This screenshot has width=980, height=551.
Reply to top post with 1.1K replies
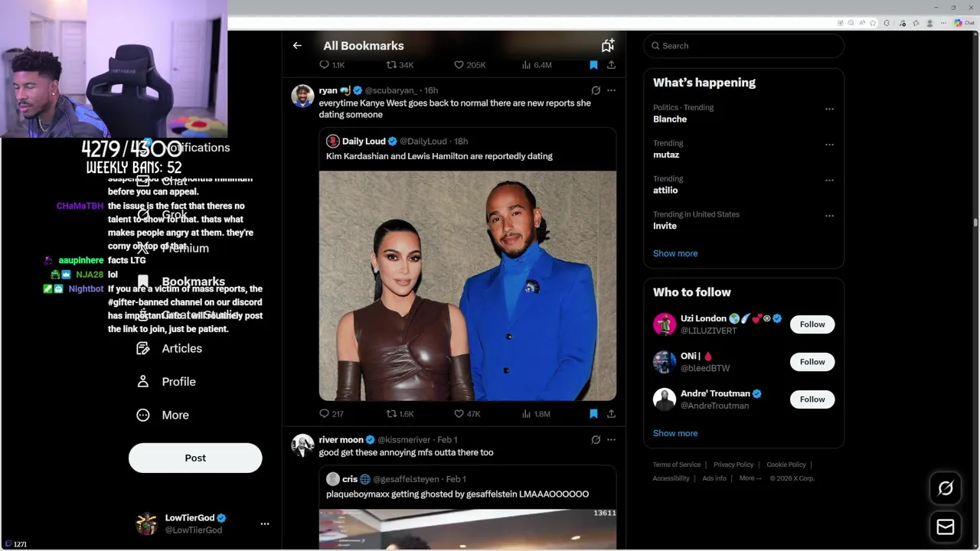(332, 65)
